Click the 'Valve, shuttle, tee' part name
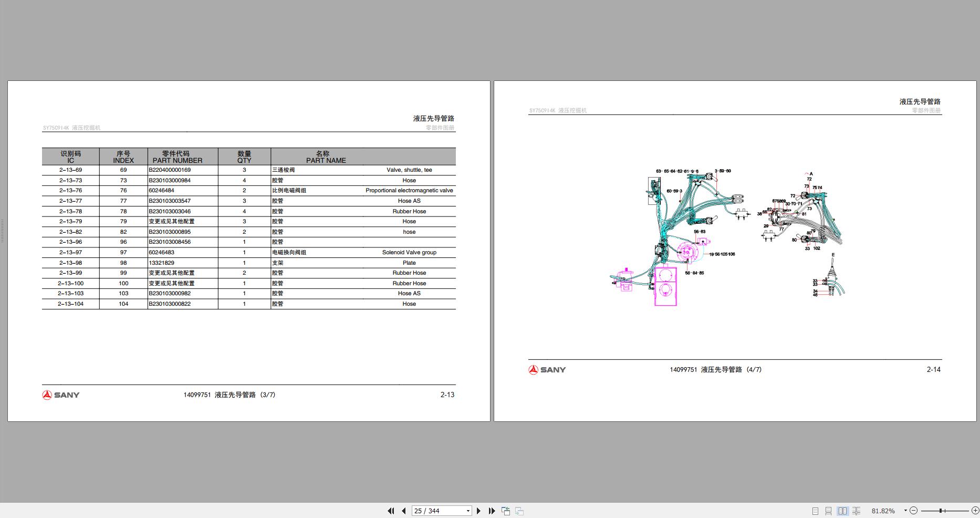This screenshot has width=980, height=518. click(x=409, y=170)
